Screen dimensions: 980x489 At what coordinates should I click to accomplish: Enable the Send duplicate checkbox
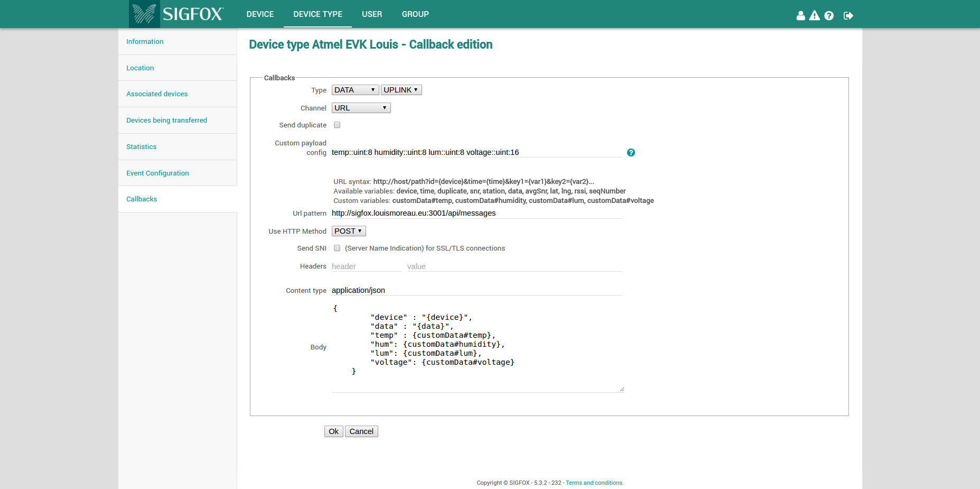(x=337, y=125)
